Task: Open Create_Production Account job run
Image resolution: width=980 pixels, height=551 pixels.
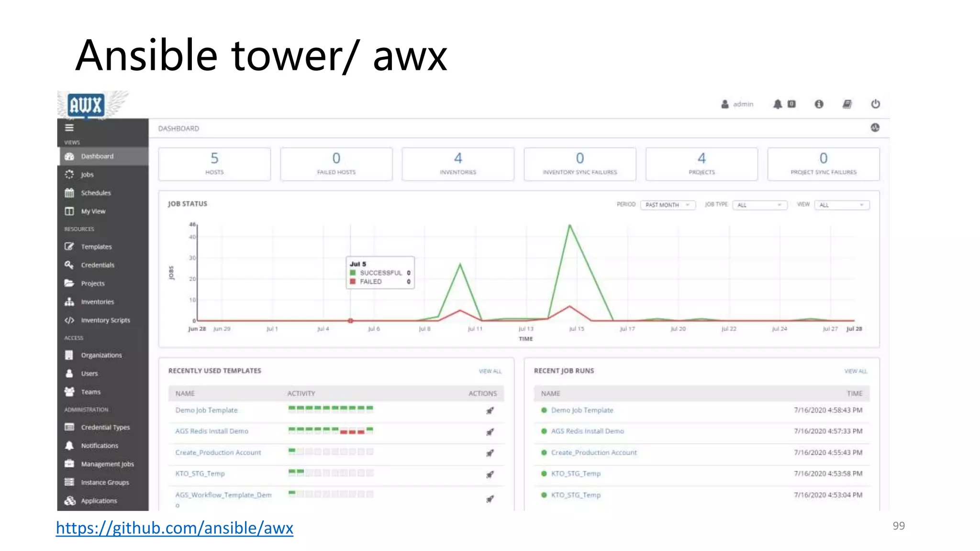Action: click(594, 452)
